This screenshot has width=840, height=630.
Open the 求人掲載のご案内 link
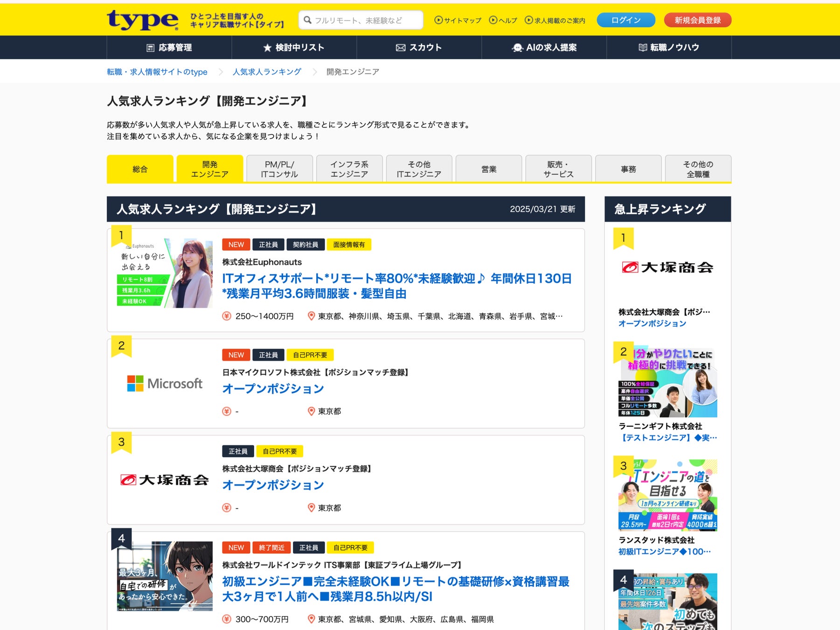560,21
